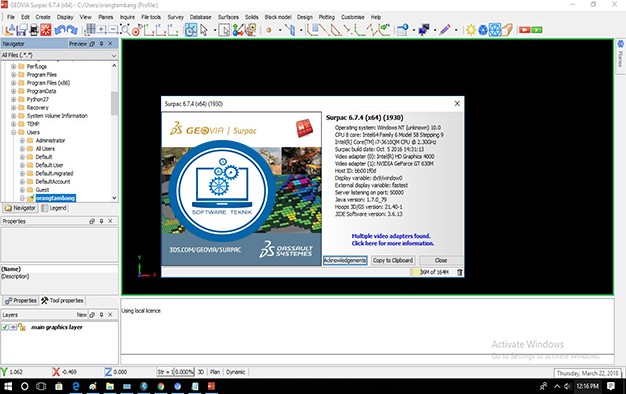
Task: Click the blue Undo arrow icon
Action: pyautogui.click(x=60, y=30)
